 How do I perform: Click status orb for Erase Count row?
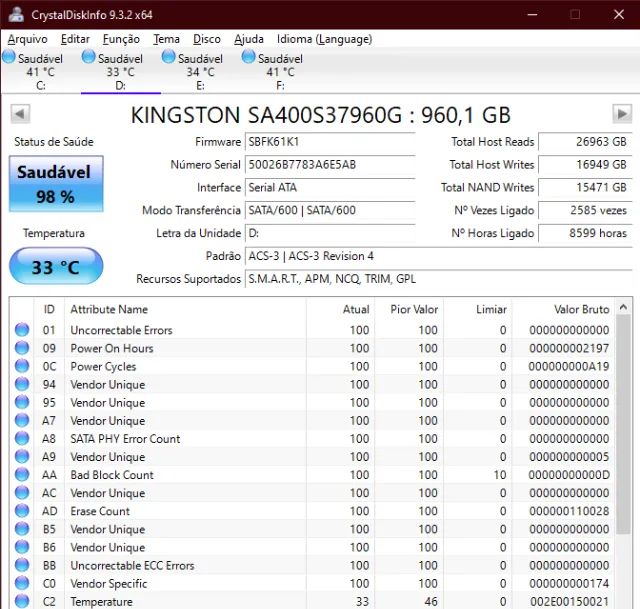(x=22, y=511)
